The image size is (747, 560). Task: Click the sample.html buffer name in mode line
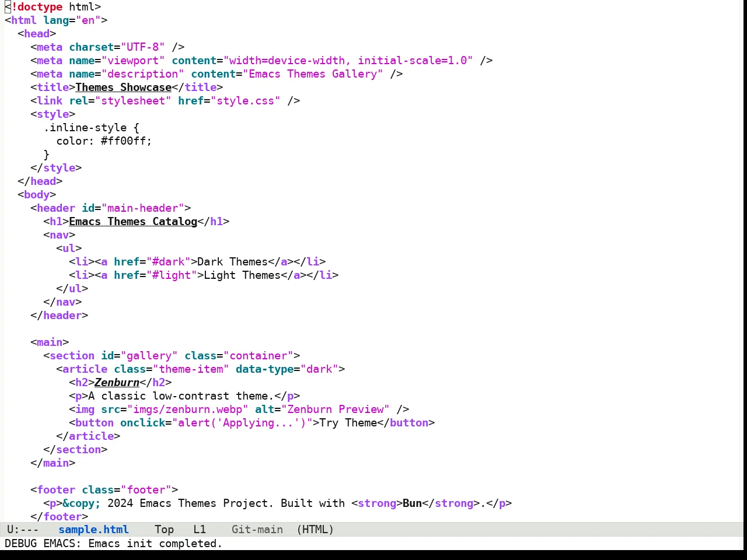[x=93, y=530]
